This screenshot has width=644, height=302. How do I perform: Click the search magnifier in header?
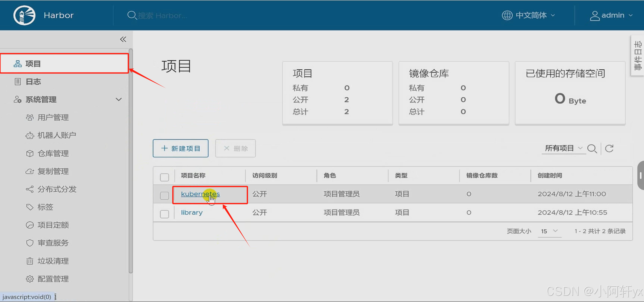[132, 15]
